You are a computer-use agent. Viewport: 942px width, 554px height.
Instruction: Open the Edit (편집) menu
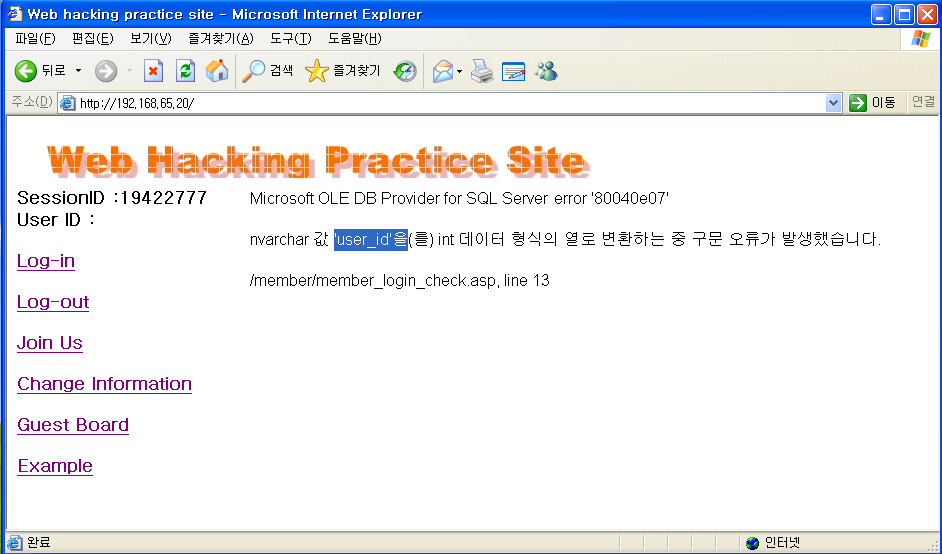(x=93, y=38)
